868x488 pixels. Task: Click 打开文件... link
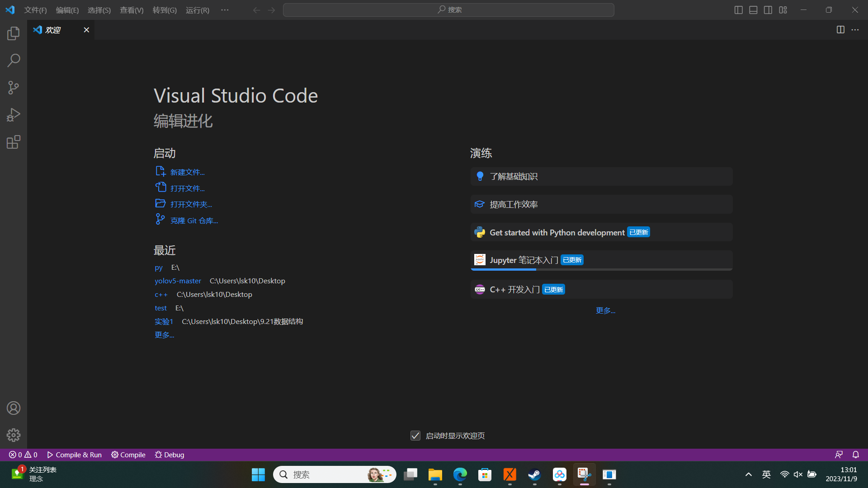187,188
